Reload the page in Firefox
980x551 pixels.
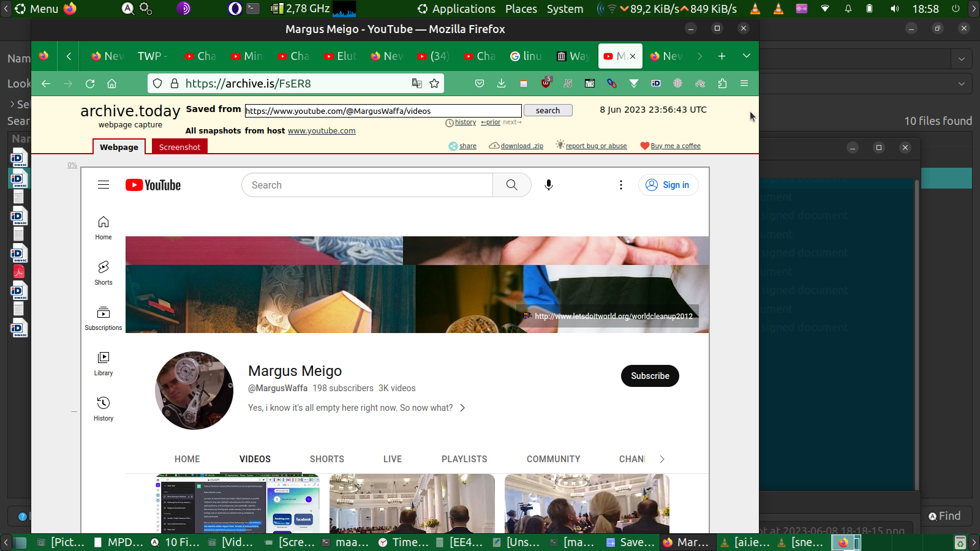90,83
